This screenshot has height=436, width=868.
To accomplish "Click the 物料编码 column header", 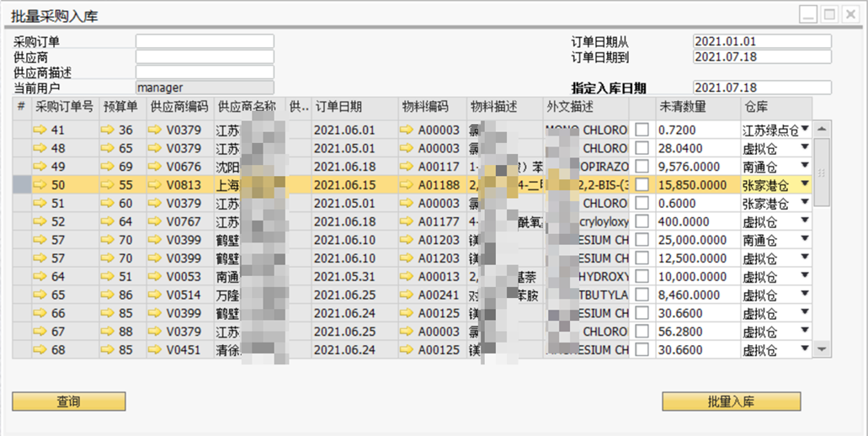I will [x=433, y=108].
